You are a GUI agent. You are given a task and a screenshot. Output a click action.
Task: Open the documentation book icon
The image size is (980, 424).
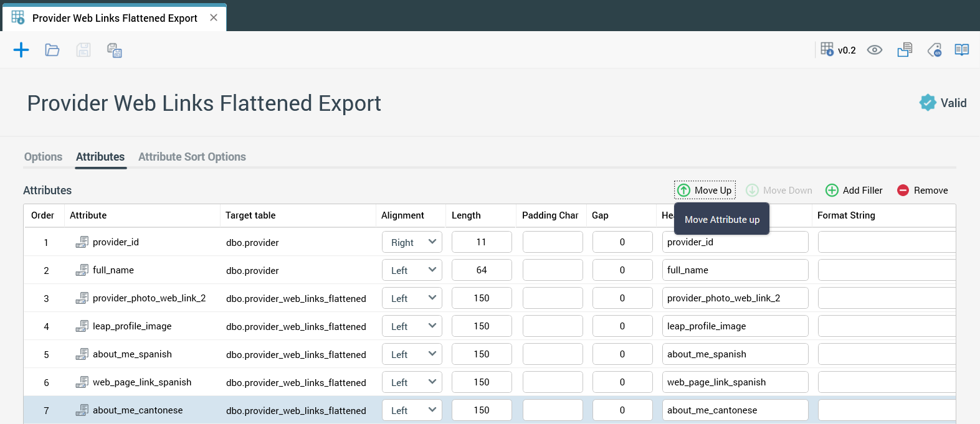point(962,50)
